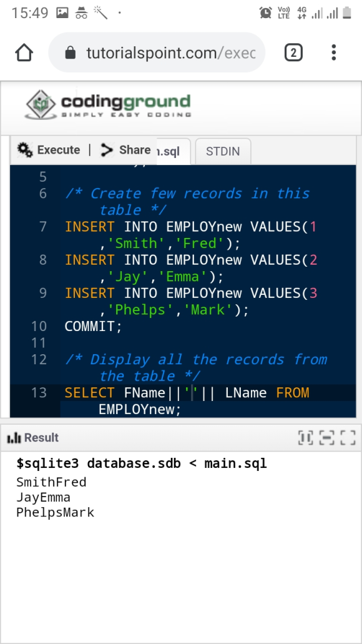Image resolution: width=362 pixels, height=644 pixels.
Task: Click the Result panel header
Action: click(181, 438)
